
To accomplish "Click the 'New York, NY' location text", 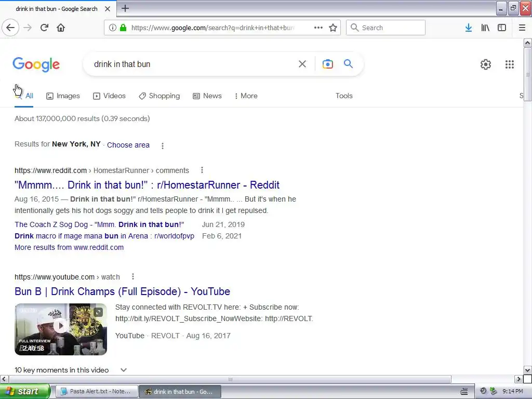I will [x=76, y=144].
